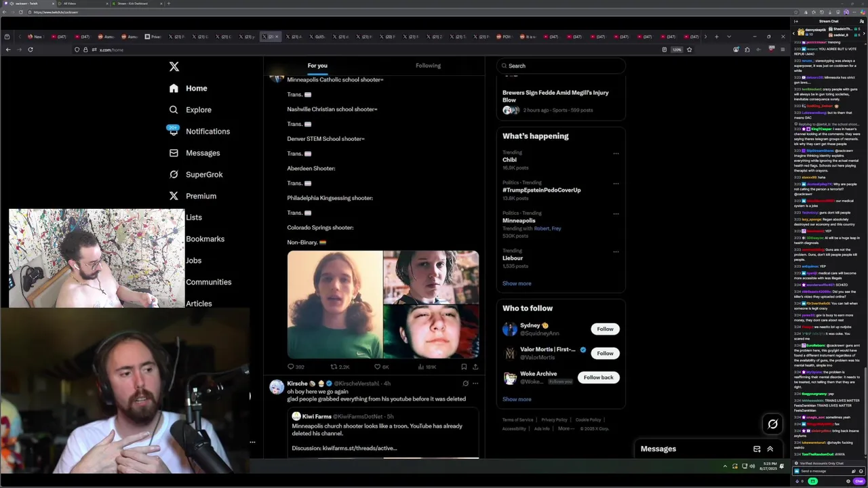Click the Messages envelope icon in sidebar

174,153
